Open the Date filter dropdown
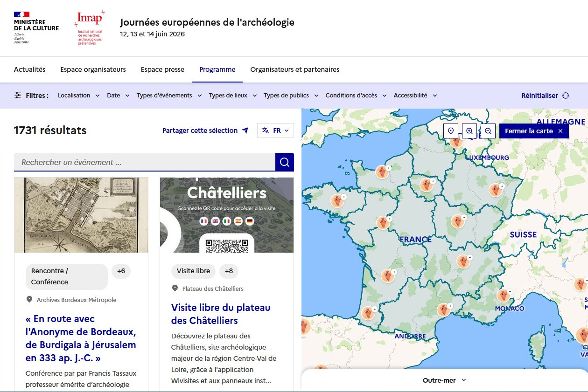The image size is (588, 392). tap(119, 96)
